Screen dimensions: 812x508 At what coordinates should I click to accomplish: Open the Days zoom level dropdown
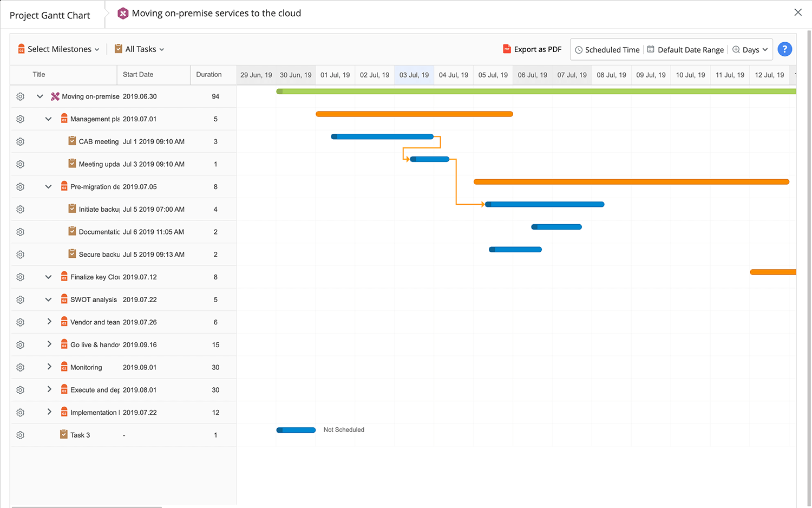[750, 49]
